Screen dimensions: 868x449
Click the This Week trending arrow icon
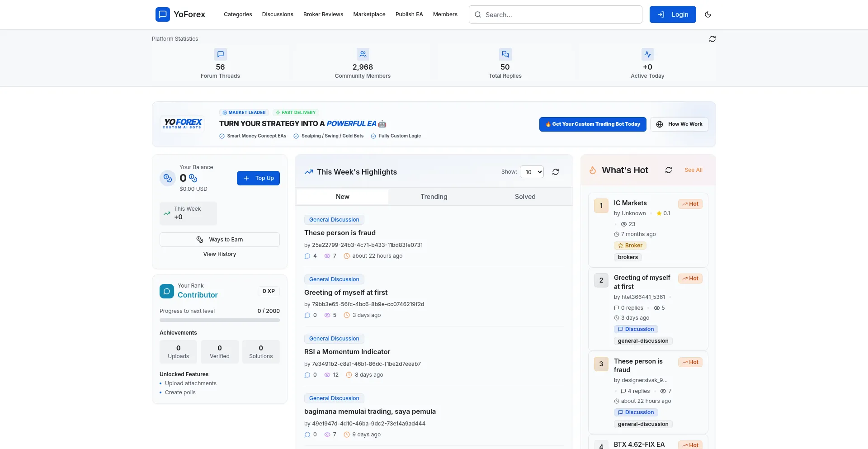[167, 213]
